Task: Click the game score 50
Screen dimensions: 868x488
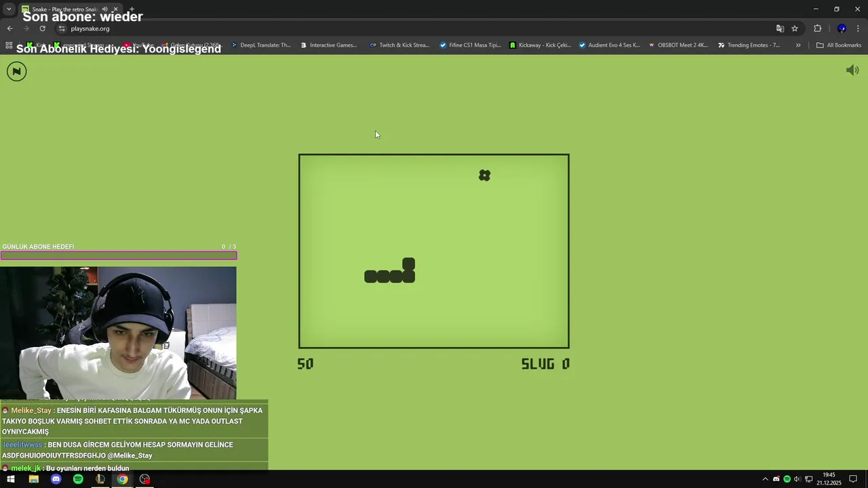Action: (305, 364)
